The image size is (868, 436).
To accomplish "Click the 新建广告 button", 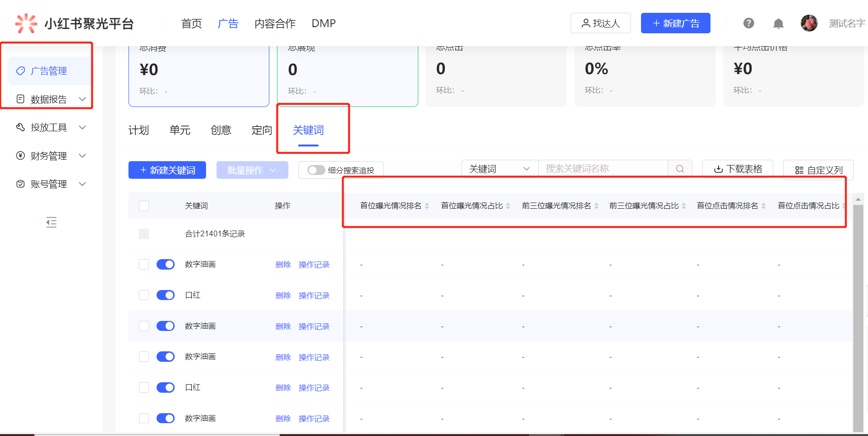I will coord(676,23).
